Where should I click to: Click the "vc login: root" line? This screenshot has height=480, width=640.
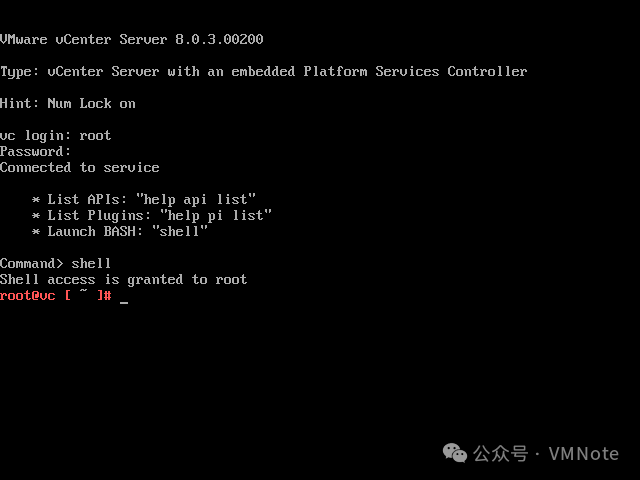(x=55, y=136)
